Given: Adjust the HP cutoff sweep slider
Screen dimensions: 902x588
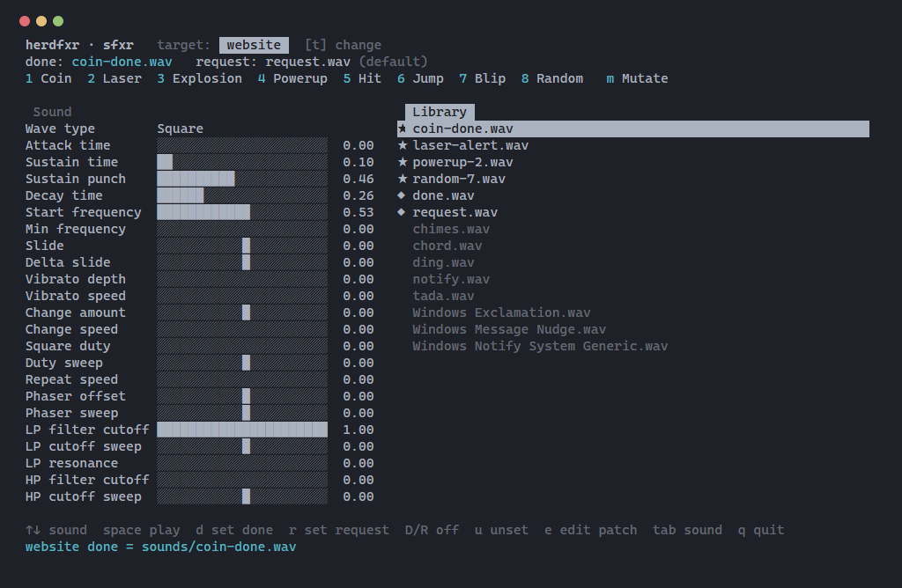Looking at the screenshot, I should coord(242,496).
